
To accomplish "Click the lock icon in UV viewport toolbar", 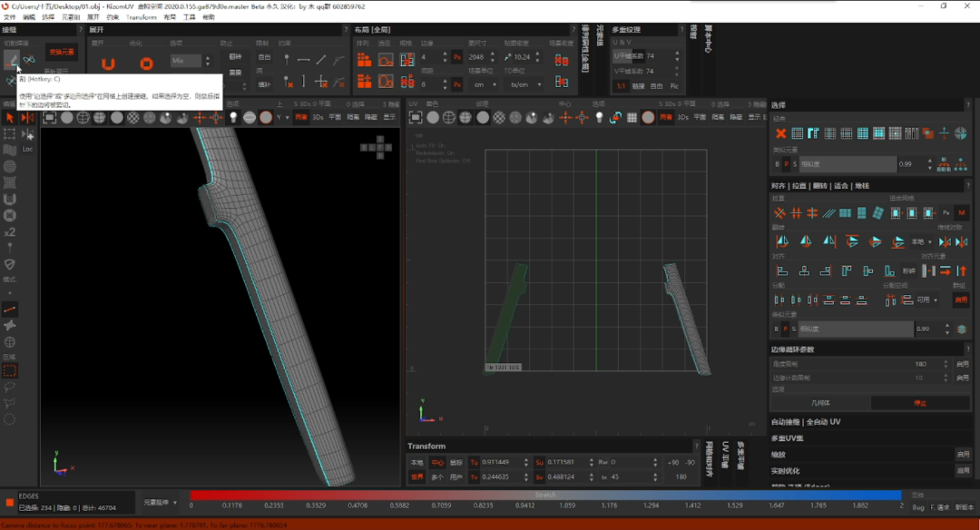I will pos(615,117).
